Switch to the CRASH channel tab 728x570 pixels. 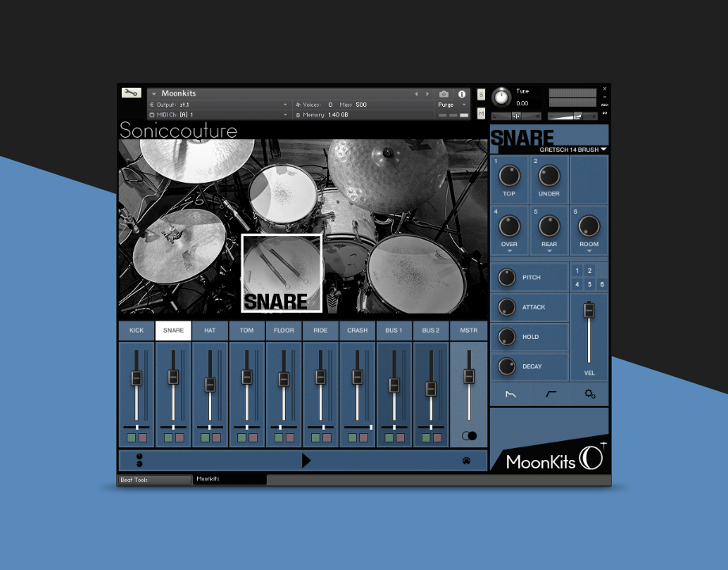tap(357, 330)
